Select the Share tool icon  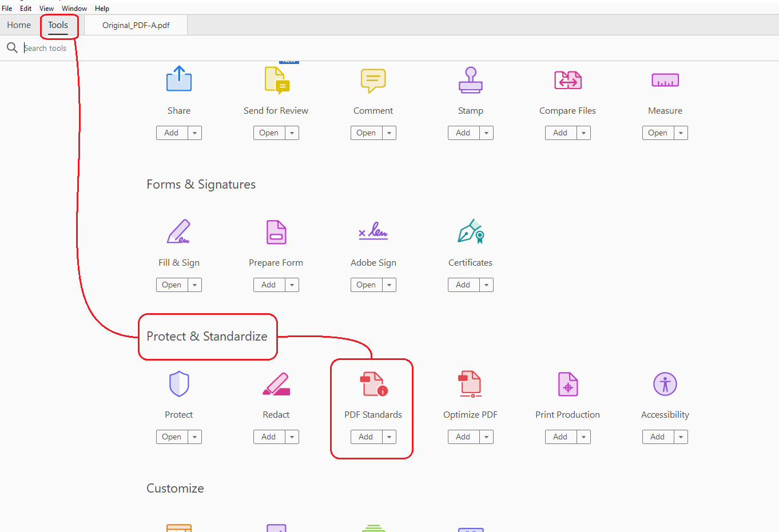click(x=178, y=79)
